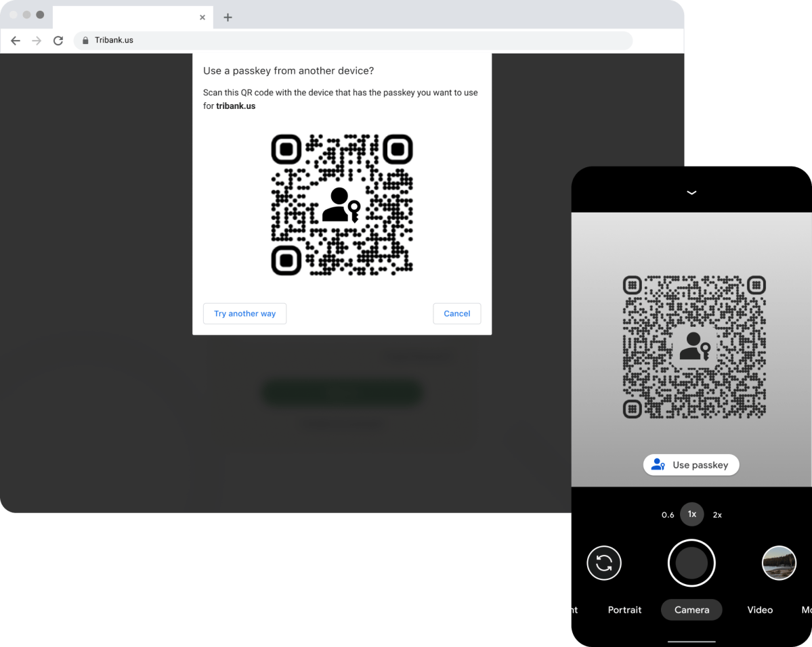The image size is (812, 647).
Task: Tap the camera flip icon
Action: coord(603,563)
